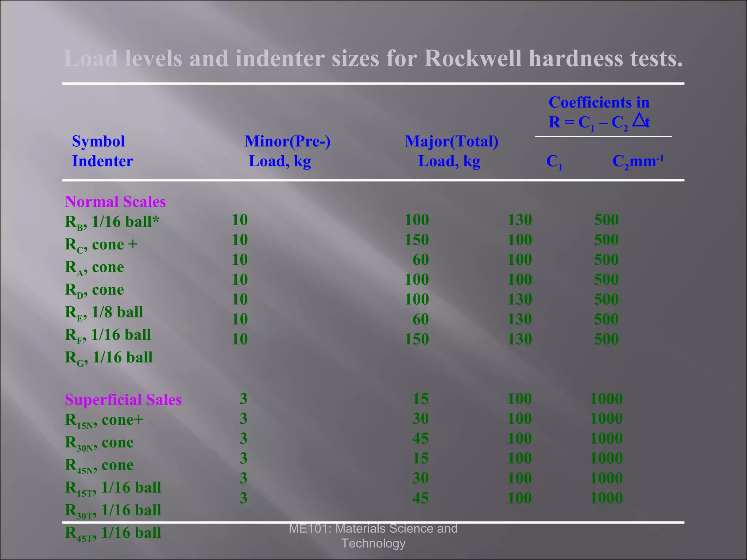Image resolution: width=747 pixels, height=560 pixels.
Task: Select the 'RF, 1/16 ball' row label
Action: click(108, 335)
